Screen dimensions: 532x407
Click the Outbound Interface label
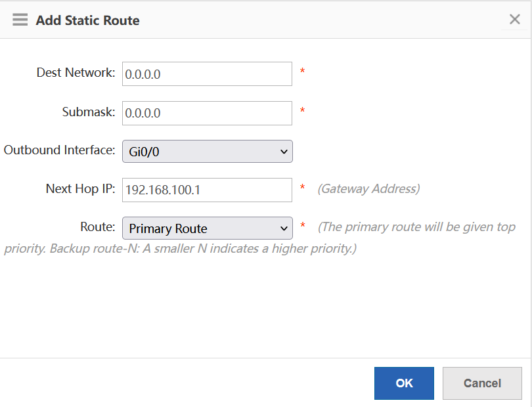[59, 150]
